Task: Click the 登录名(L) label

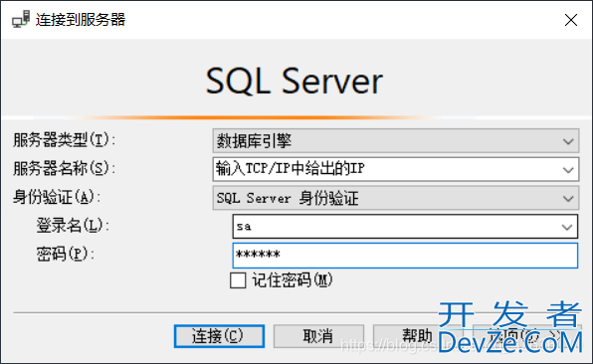Action: coord(73,226)
